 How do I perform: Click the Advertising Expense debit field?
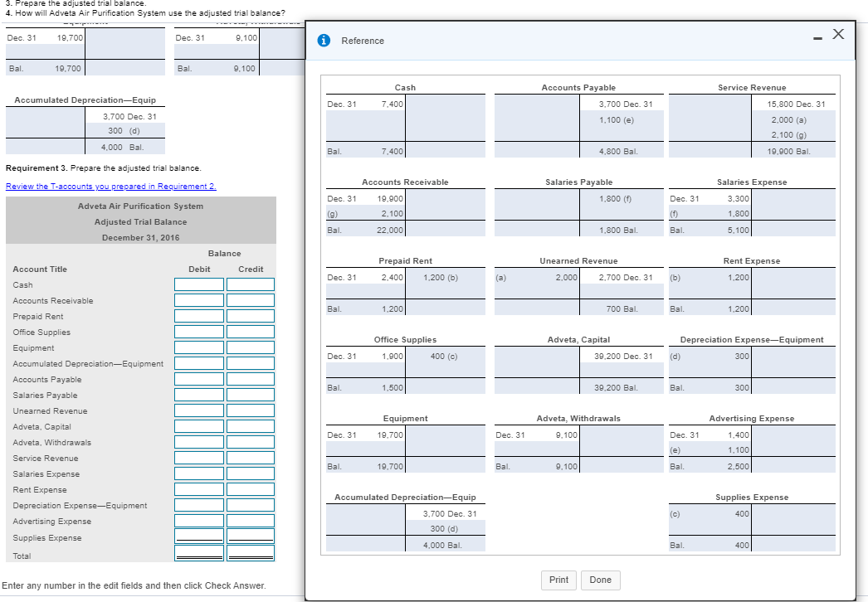coord(199,522)
